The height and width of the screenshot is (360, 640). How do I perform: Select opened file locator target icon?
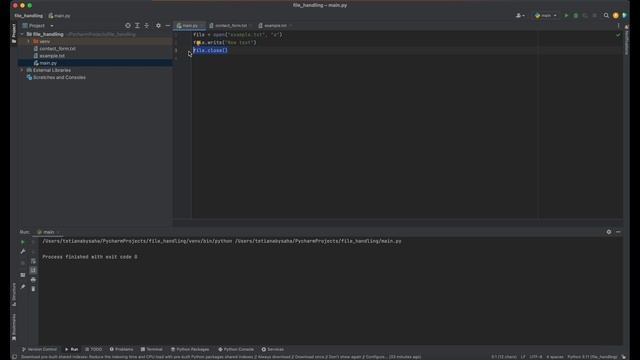click(128, 25)
